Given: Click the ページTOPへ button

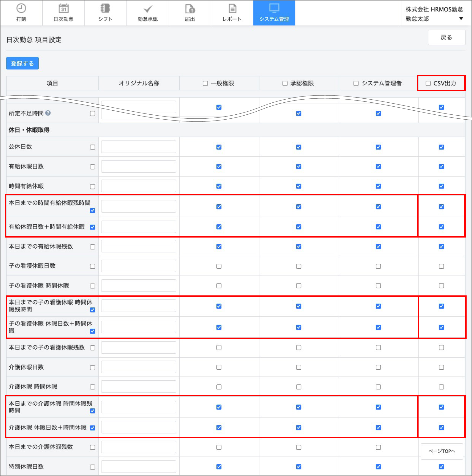Looking at the screenshot, I should 442,451.
